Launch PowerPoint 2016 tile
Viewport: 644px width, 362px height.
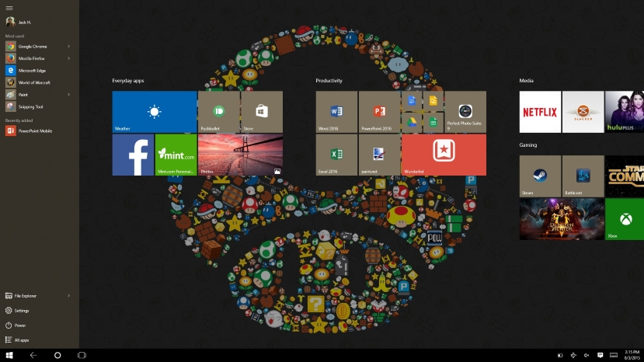380,112
